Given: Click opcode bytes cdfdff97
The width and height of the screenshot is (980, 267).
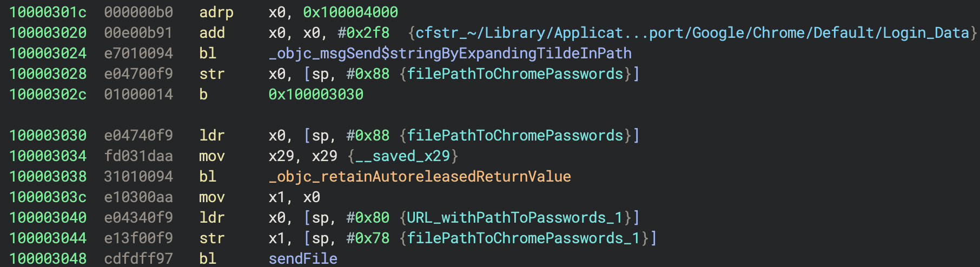Looking at the screenshot, I should [138, 259].
